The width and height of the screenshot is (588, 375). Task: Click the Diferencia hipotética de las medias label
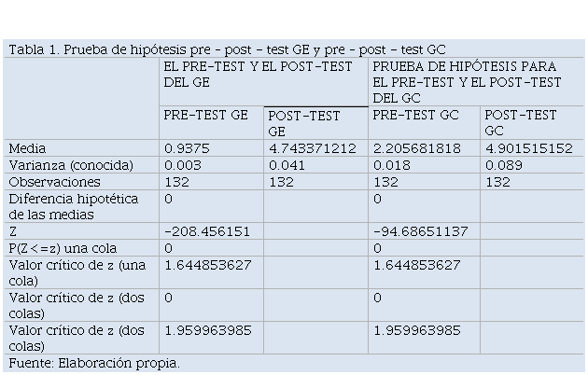point(74,206)
